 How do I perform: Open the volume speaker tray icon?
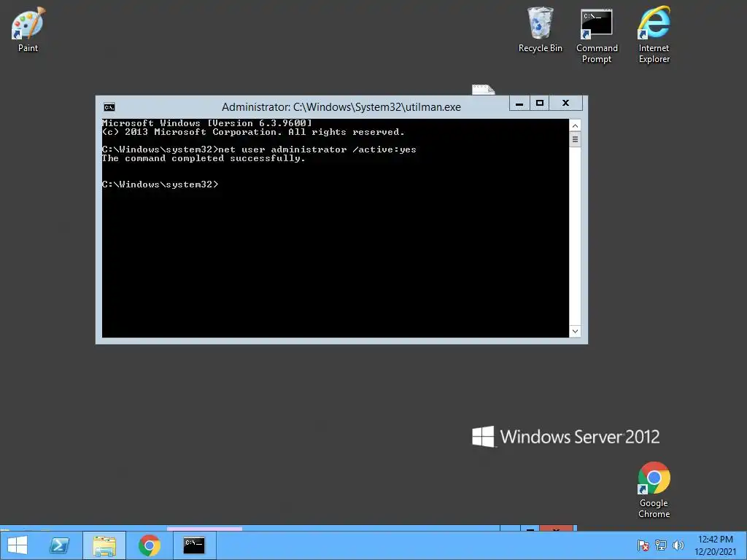click(x=678, y=545)
